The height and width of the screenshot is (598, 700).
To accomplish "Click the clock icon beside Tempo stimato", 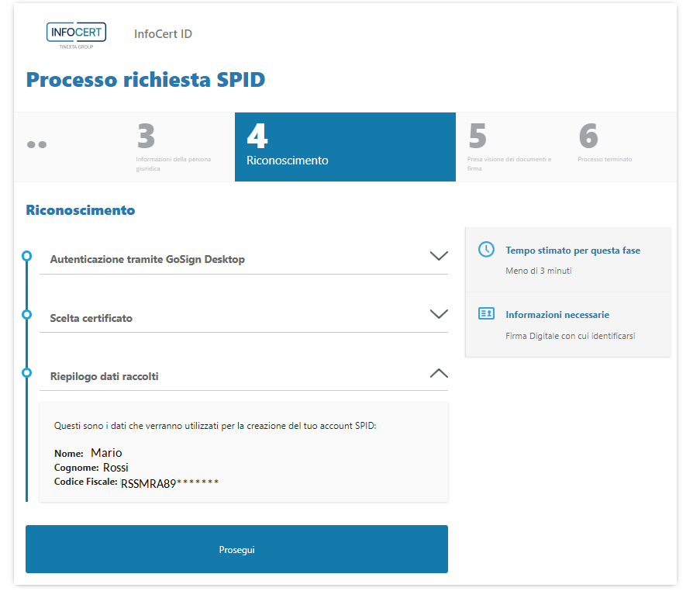I will (486, 250).
